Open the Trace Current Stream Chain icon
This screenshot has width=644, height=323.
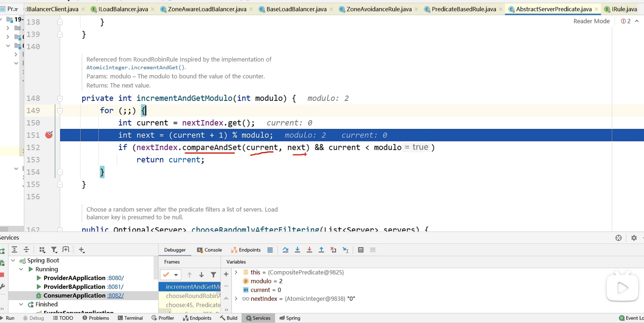(x=373, y=250)
